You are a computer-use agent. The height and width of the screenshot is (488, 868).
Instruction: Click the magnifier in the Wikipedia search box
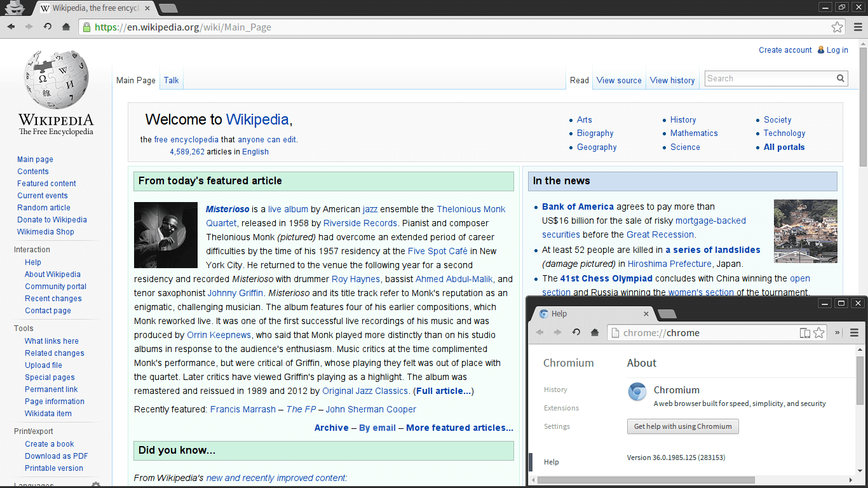(841, 79)
